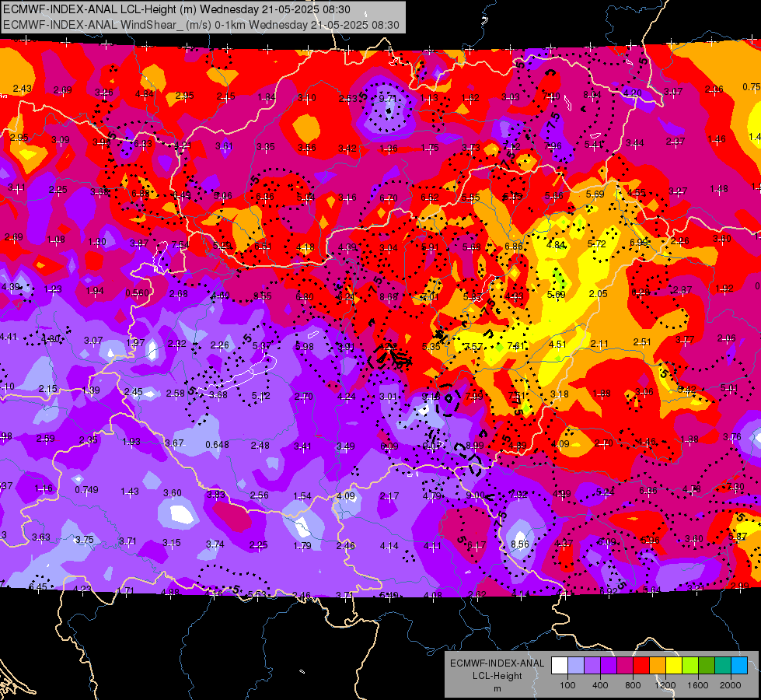The width and height of the screenshot is (761, 700).
Task: Select the teal legend swatch
Action: [x=723, y=666]
